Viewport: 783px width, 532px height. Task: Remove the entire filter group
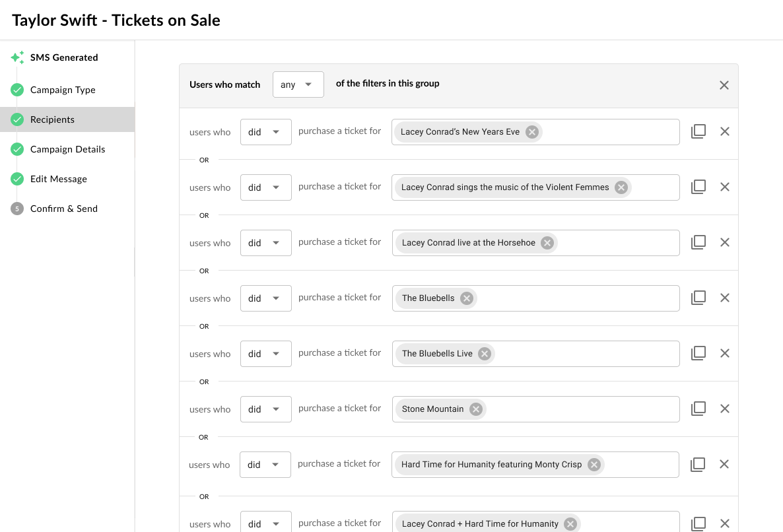click(724, 85)
